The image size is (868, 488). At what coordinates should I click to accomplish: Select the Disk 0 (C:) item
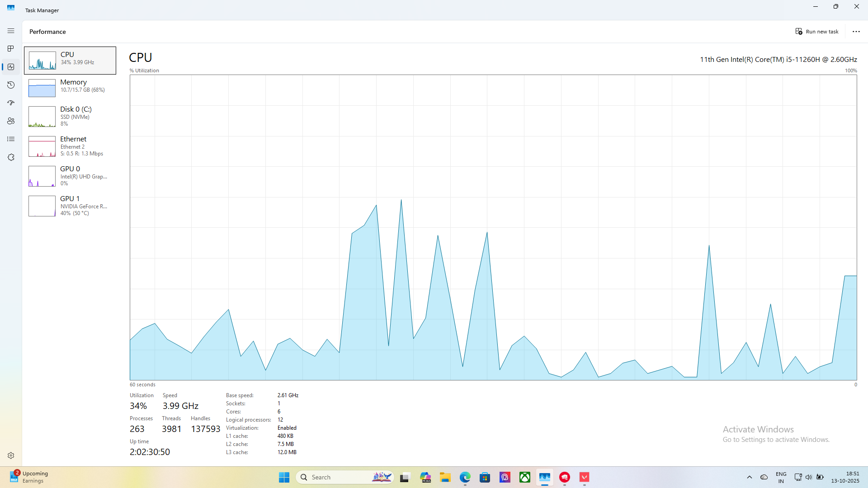[70, 116]
